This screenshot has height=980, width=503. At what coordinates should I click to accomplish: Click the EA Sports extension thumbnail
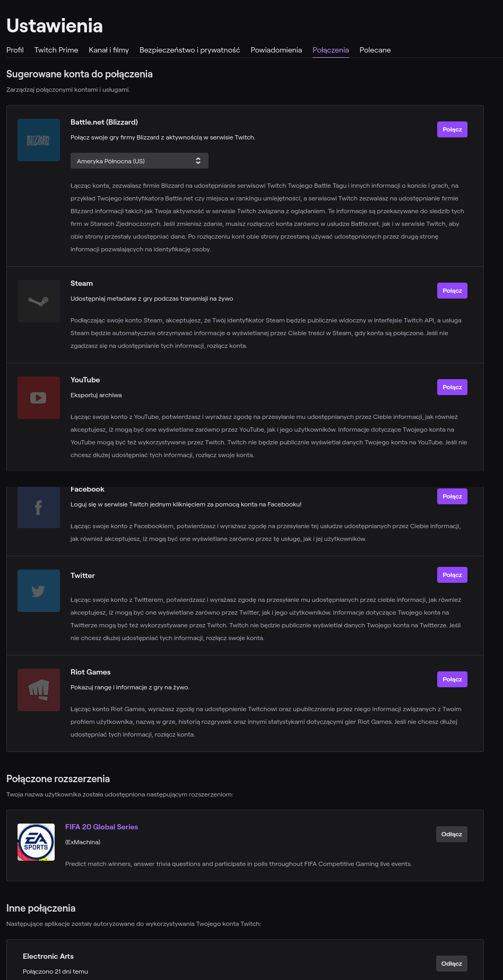click(36, 842)
